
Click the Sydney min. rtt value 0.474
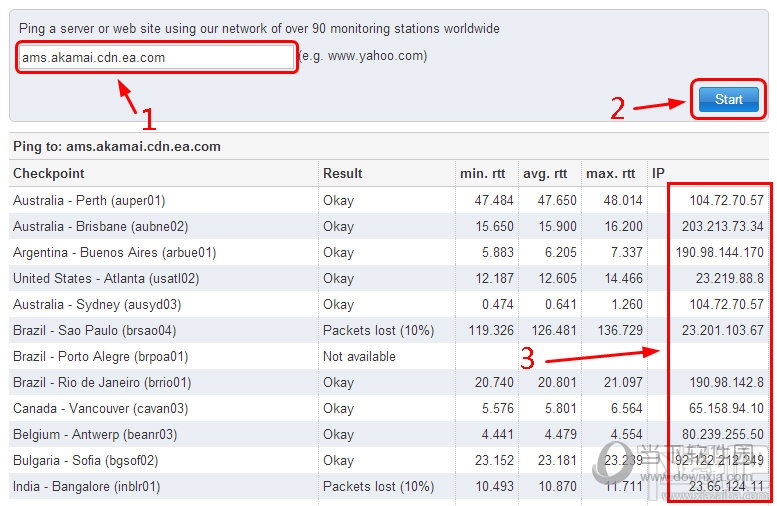[x=498, y=304]
